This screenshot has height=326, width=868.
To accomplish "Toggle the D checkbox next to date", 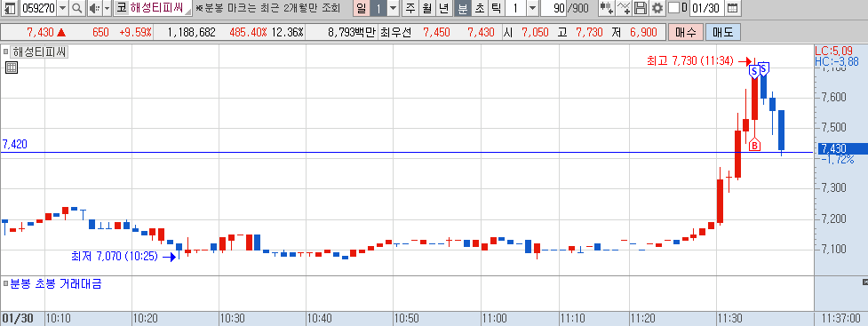I will tap(673, 8).
